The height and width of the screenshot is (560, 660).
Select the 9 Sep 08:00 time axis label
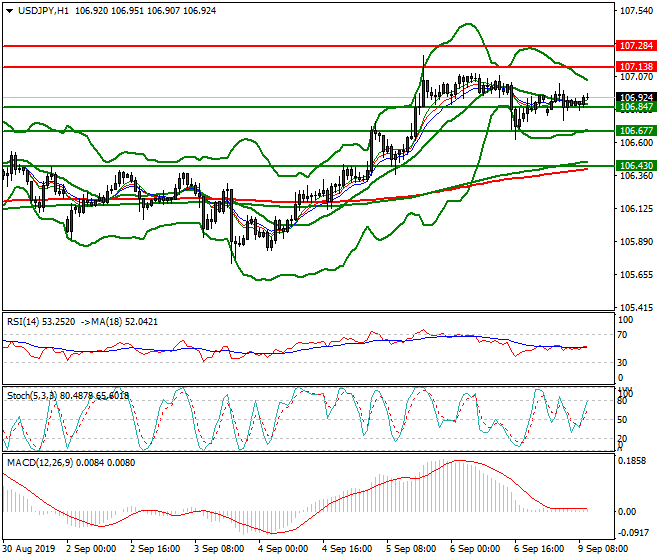point(603,549)
